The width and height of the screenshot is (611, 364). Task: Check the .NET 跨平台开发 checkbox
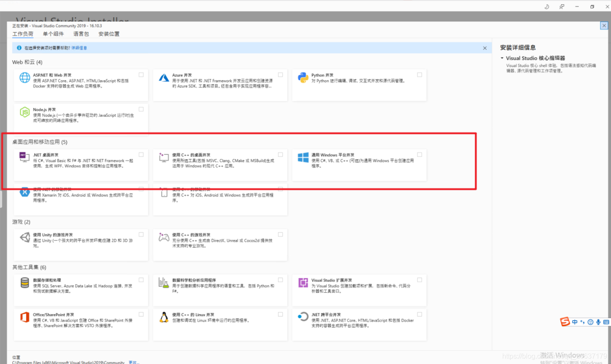pos(420,315)
